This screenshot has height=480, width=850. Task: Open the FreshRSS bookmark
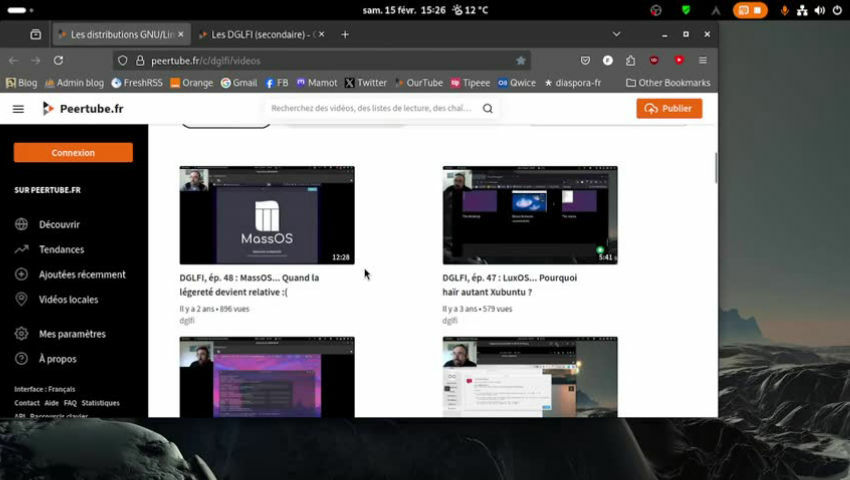137,83
